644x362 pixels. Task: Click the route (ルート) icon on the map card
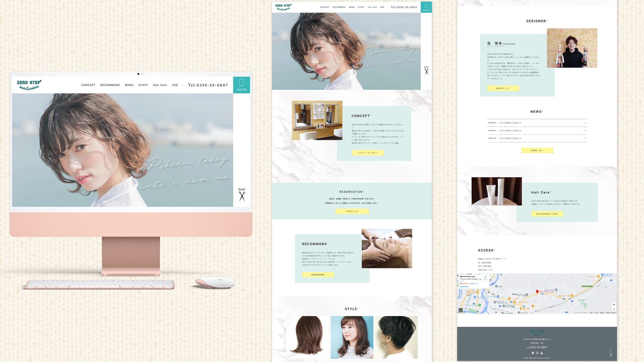(x=485, y=278)
